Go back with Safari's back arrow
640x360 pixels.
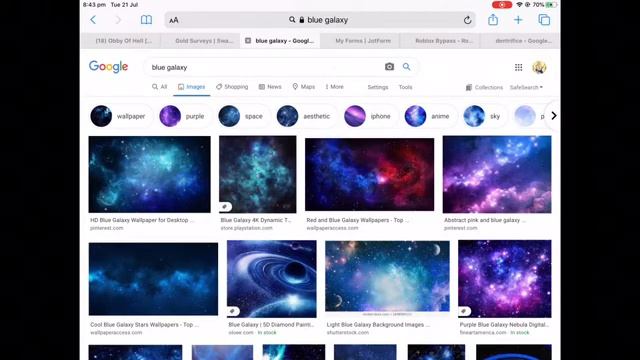(93, 20)
